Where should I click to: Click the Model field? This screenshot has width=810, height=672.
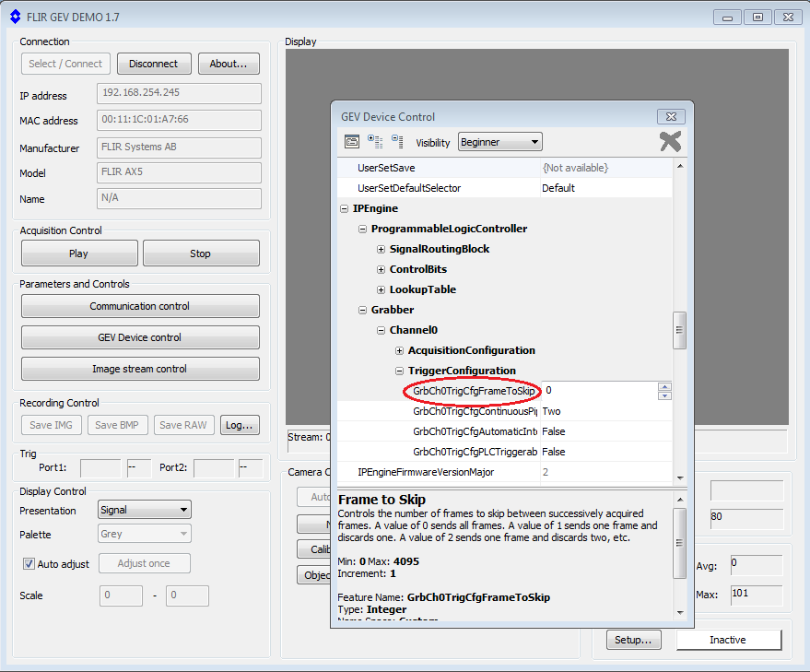(x=179, y=172)
